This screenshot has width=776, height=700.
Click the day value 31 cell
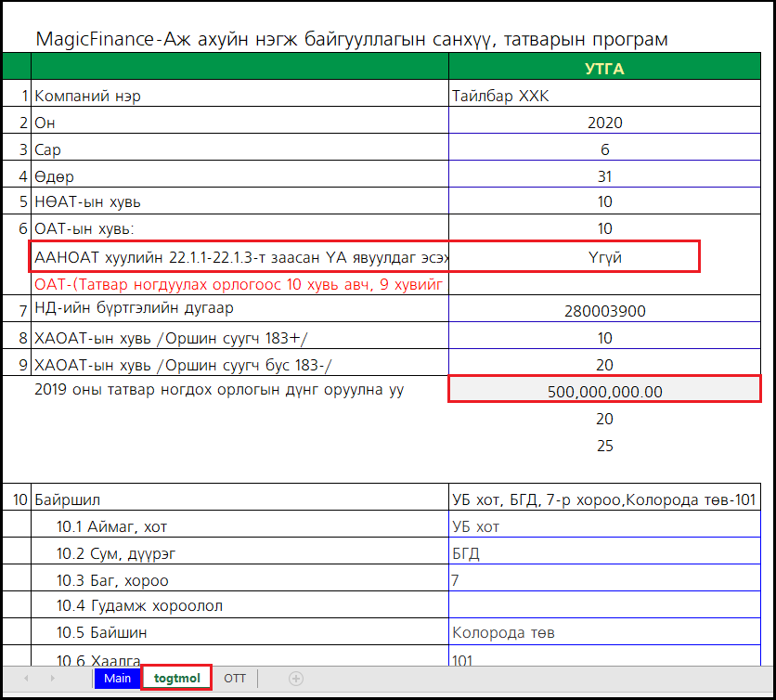click(604, 176)
